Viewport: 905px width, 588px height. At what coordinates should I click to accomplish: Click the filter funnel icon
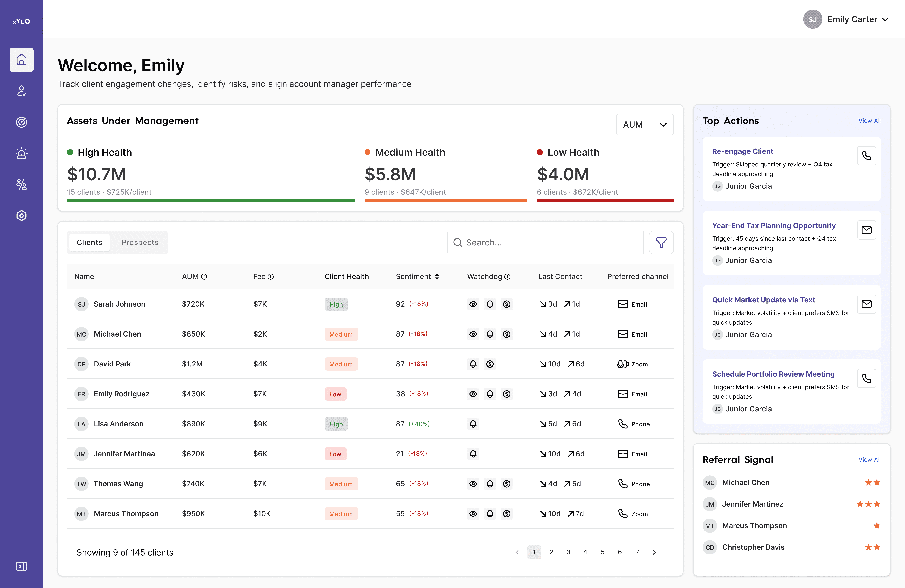pos(661,242)
